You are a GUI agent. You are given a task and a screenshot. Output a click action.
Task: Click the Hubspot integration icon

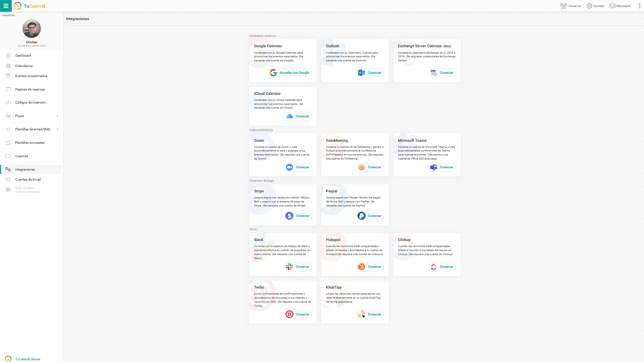point(361,266)
